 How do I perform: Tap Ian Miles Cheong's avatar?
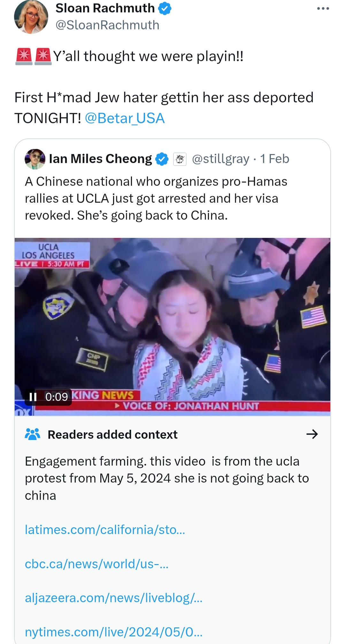(35, 159)
